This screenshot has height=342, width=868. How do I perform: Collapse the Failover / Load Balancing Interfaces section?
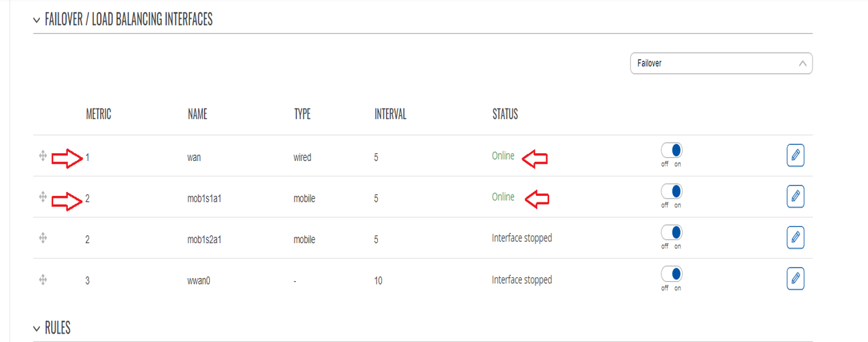[x=37, y=20]
